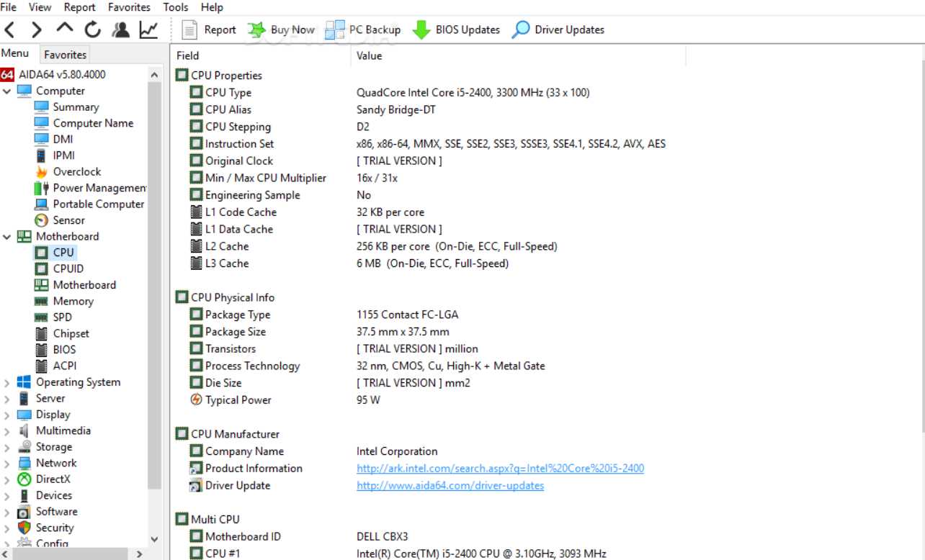Screen dimensions: 925x560
Task: Click the tree horizontal scroll-right arrow
Action: (140, 554)
